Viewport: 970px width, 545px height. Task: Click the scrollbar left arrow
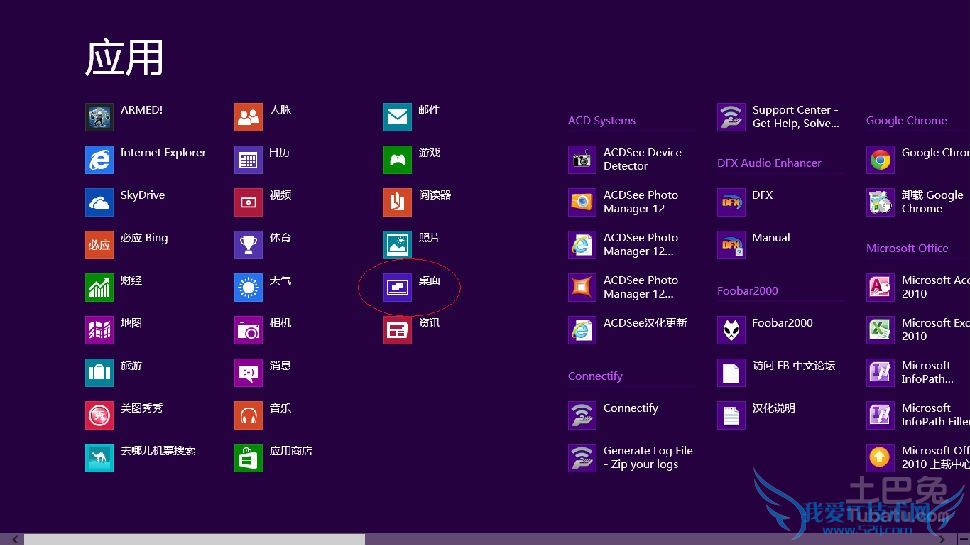click(x=15, y=539)
